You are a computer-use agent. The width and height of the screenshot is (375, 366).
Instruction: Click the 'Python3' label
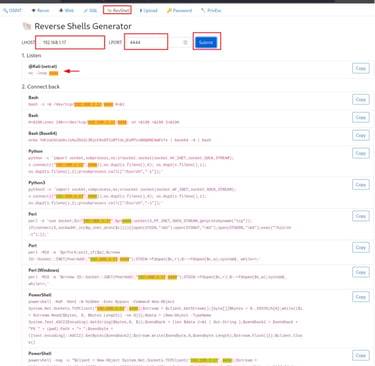click(37, 183)
